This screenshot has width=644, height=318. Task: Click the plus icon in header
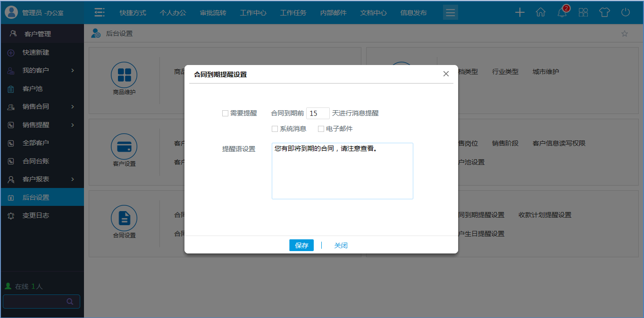click(519, 13)
